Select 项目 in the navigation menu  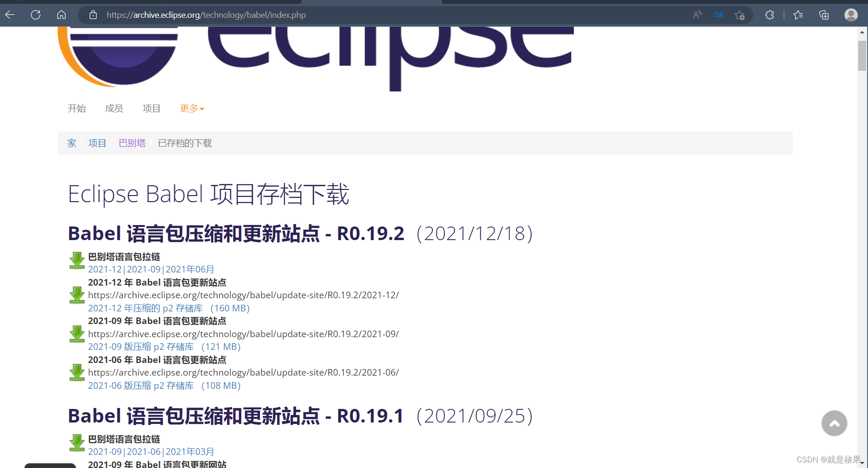[151, 108]
